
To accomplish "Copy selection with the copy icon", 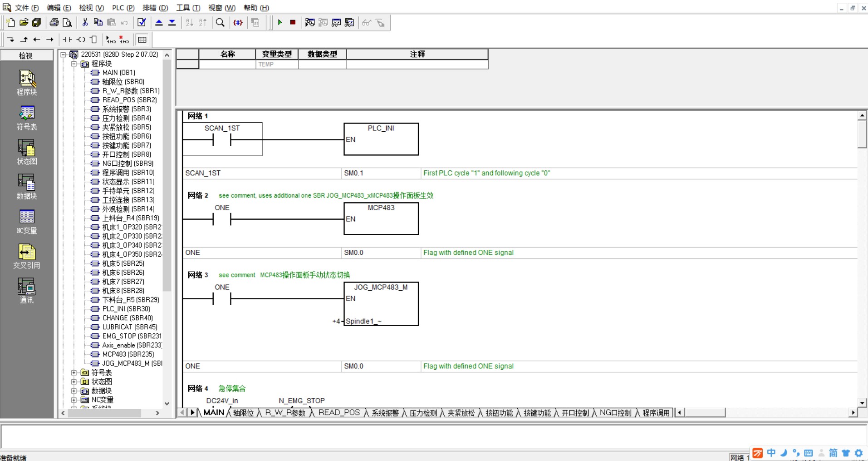I will [x=98, y=22].
